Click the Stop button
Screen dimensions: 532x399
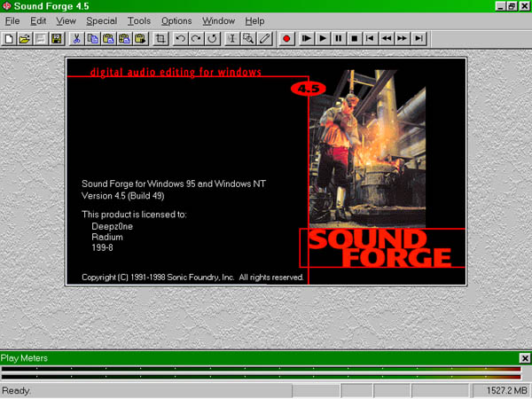coord(355,39)
